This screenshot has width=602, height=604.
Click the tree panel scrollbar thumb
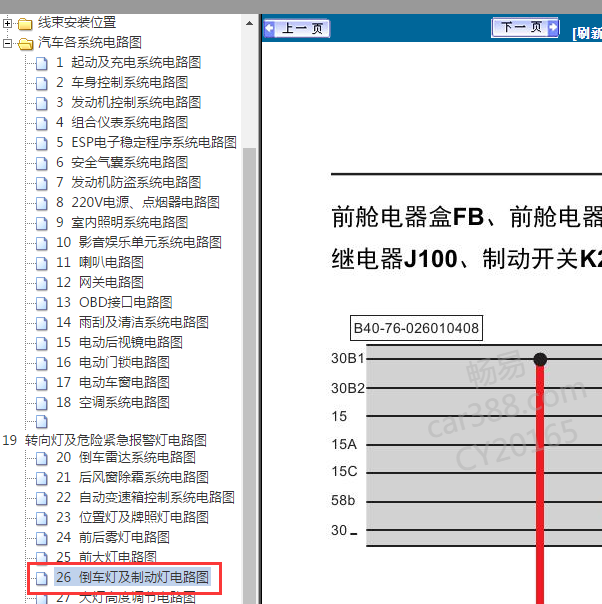coord(250,376)
